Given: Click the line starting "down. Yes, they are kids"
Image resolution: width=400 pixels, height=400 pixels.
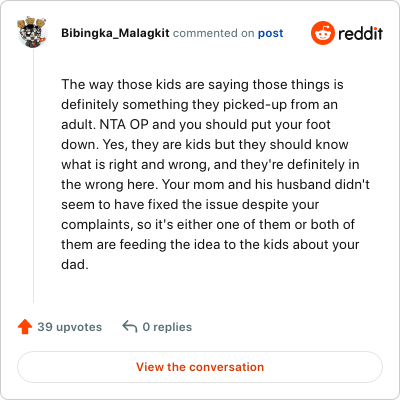Looking at the screenshot, I should (205, 145).
